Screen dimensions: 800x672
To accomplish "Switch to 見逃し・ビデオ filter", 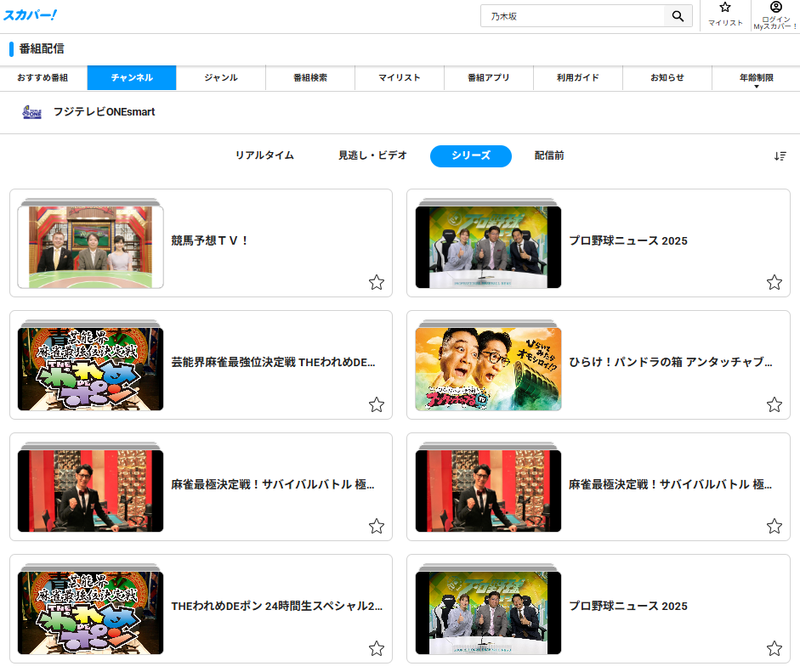I will 372,155.
